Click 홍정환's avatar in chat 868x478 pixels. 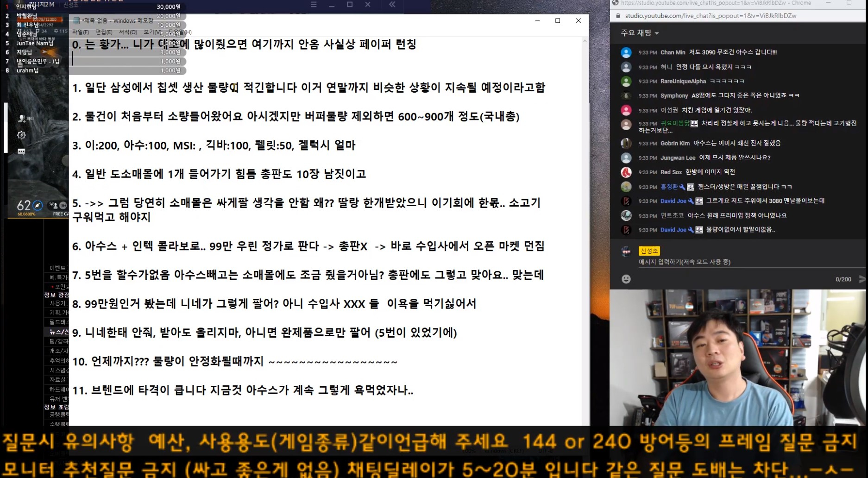coord(626,187)
